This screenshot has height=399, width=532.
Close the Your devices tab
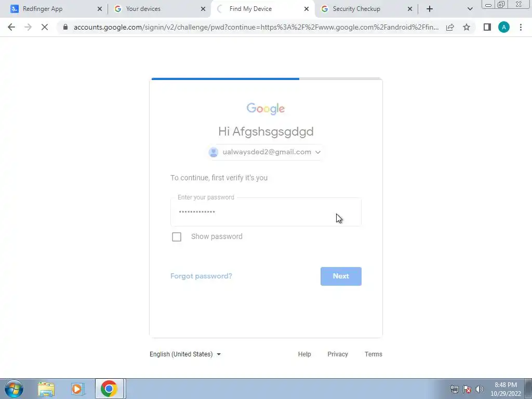[x=203, y=9]
